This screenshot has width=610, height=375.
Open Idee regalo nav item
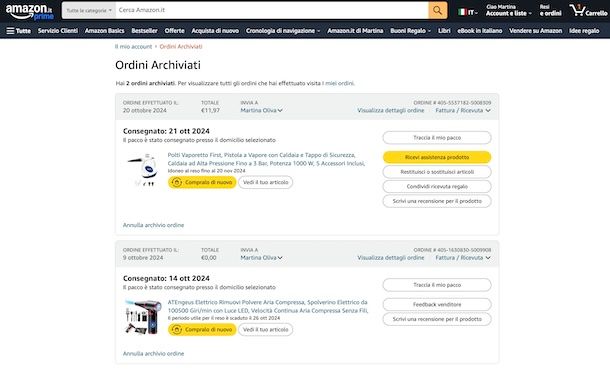[584, 31]
